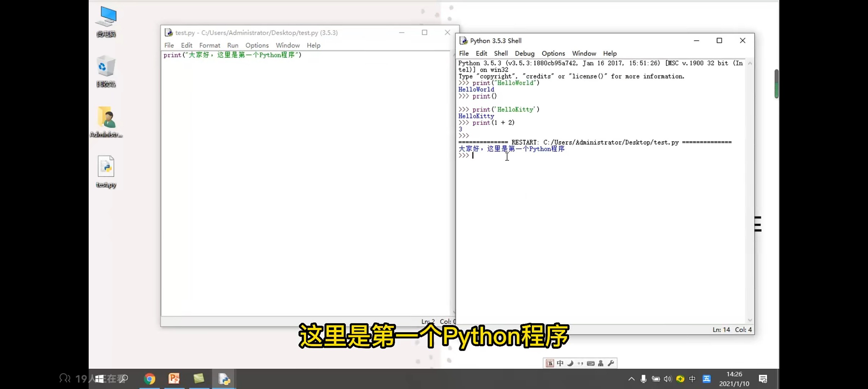Open the Format menu in test.py editor
This screenshot has width=868, height=389.
[x=209, y=45]
